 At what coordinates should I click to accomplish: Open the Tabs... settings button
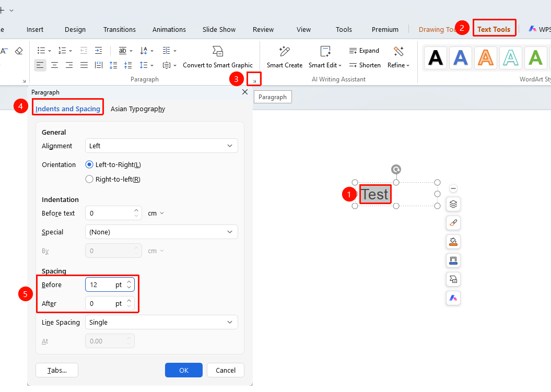pos(57,370)
